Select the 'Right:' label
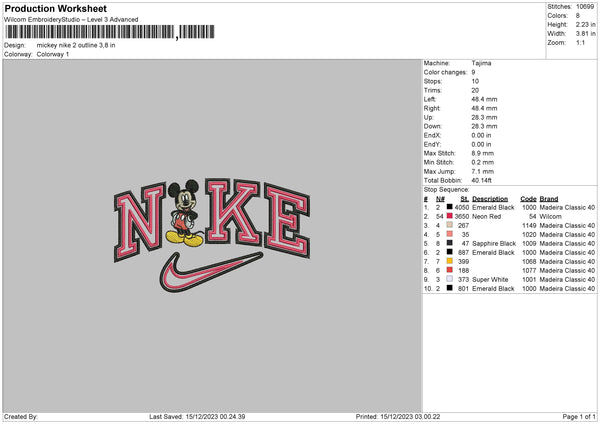The image size is (600, 424). 431,109
